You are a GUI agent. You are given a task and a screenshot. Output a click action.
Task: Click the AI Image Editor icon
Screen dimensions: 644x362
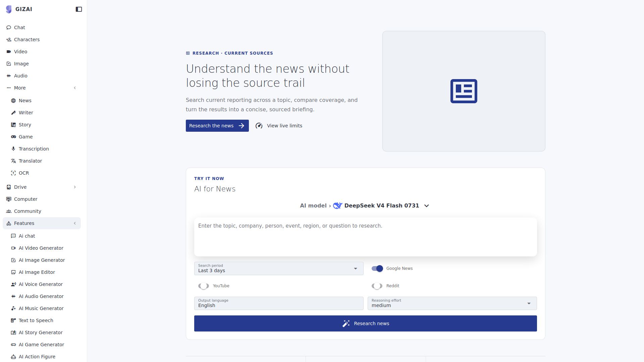[13, 272]
